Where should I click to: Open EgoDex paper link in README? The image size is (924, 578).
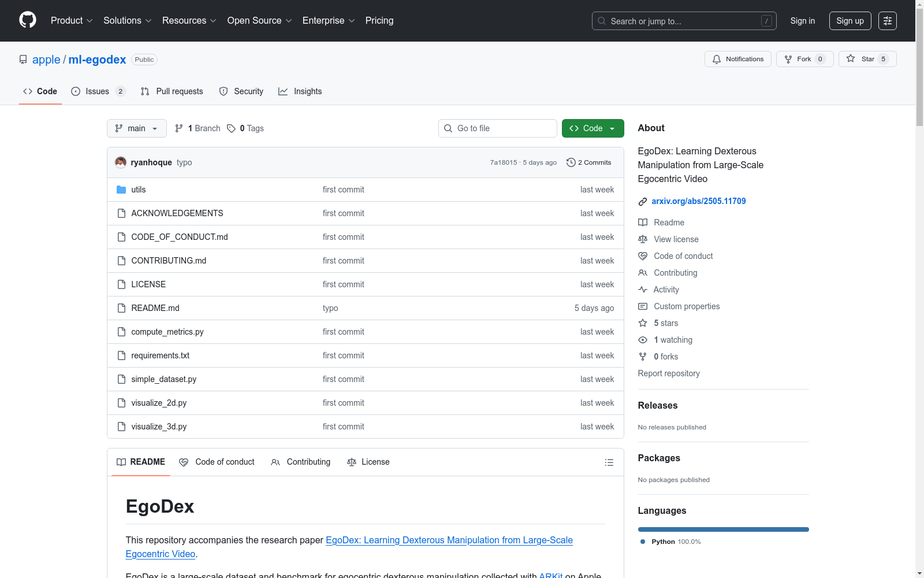tap(349, 547)
